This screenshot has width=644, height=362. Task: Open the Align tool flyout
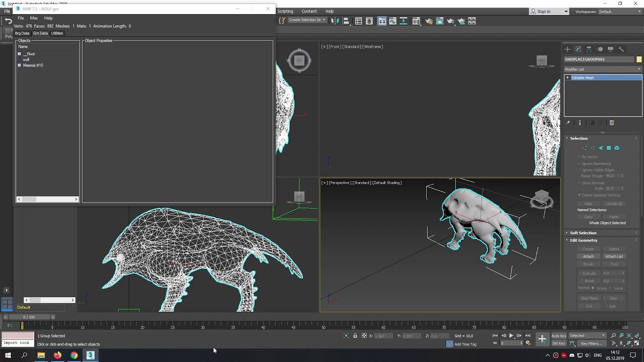pyautogui.click(x=346, y=21)
